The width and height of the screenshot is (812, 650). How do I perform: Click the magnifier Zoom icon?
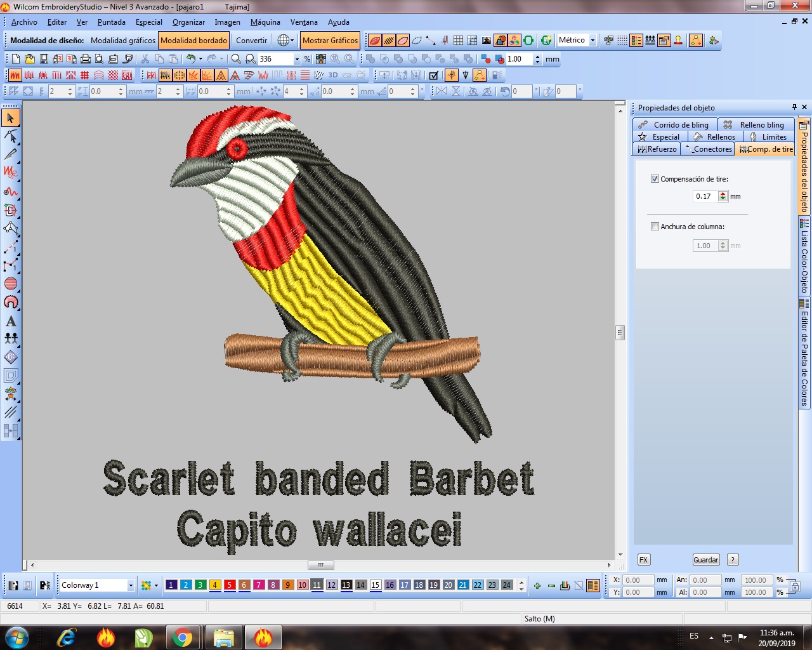tap(236, 59)
